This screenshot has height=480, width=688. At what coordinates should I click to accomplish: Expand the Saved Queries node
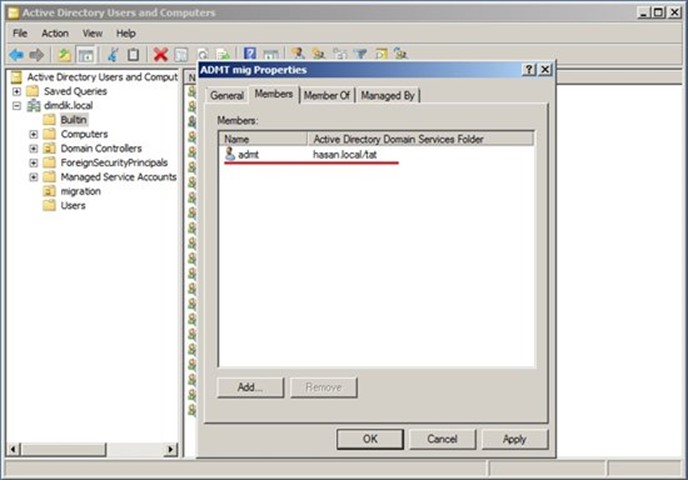(x=16, y=91)
